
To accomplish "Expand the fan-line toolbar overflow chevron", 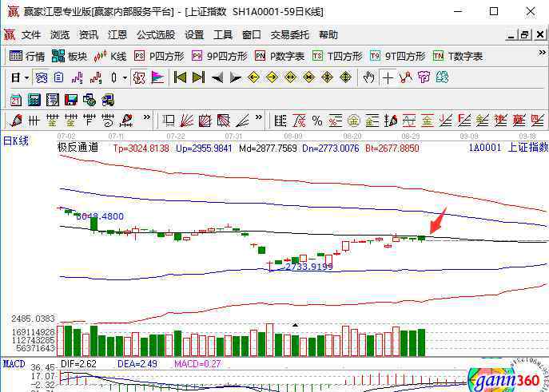I will [259, 117].
